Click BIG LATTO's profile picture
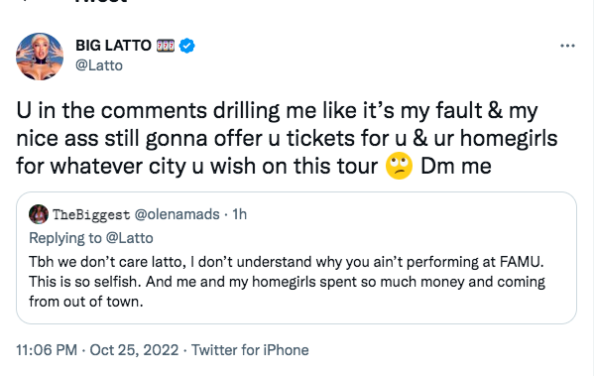 pyautogui.click(x=40, y=57)
